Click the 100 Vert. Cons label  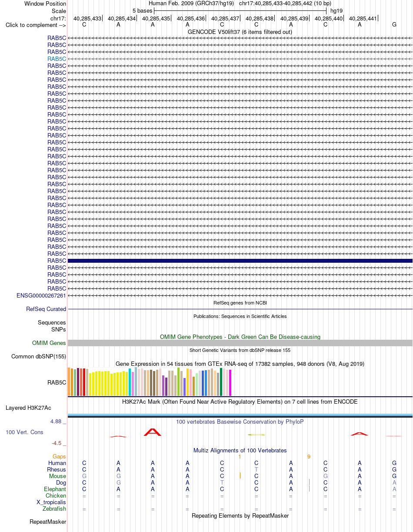(x=24, y=432)
